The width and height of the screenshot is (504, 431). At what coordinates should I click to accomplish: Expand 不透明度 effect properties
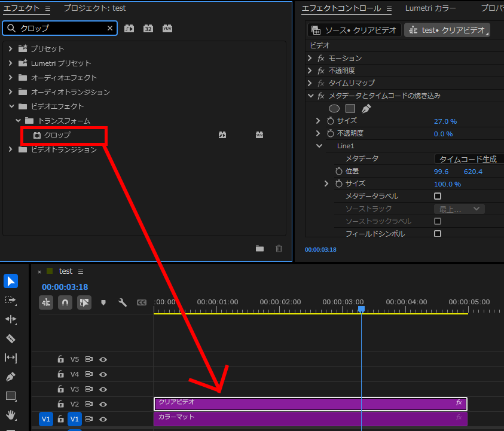310,71
